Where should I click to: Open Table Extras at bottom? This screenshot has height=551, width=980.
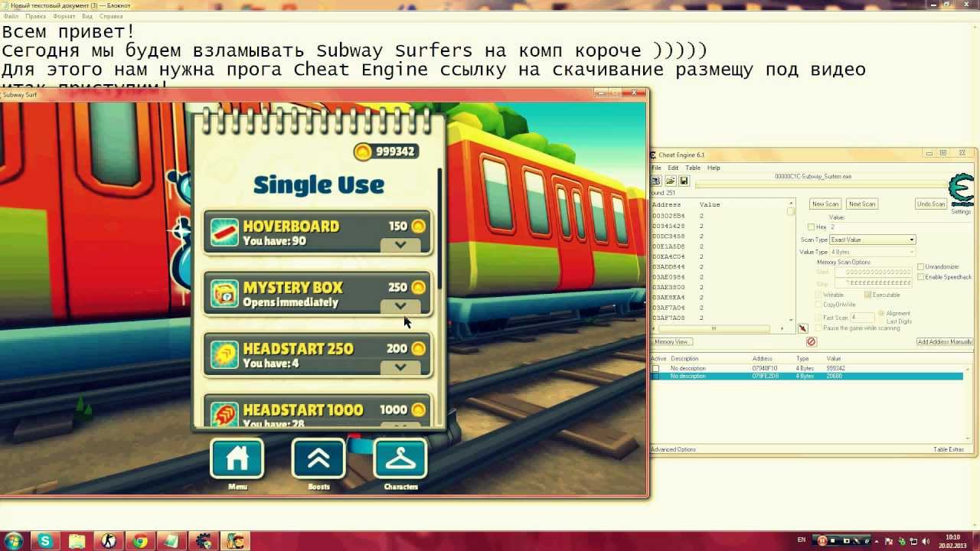click(949, 449)
